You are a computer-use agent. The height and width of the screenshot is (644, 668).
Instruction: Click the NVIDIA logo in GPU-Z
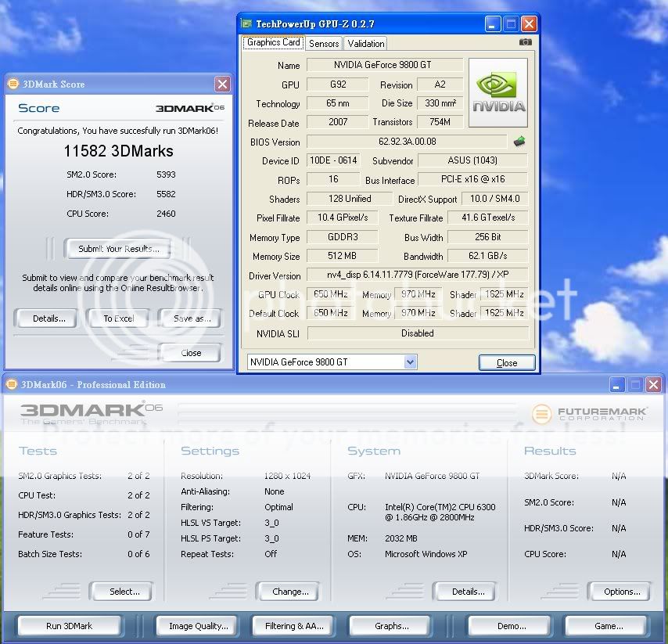[x=497, y=93]
